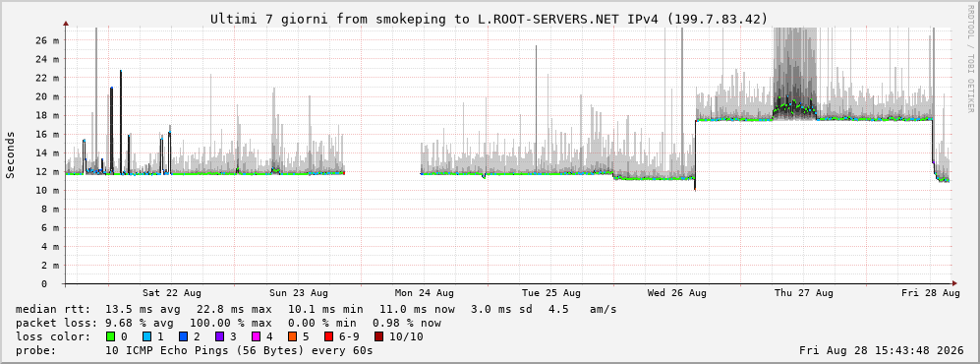This screenshot has width=980, height=364.
Task: Click the green loss color 0 swatch
Action: [x=111, y=336]
